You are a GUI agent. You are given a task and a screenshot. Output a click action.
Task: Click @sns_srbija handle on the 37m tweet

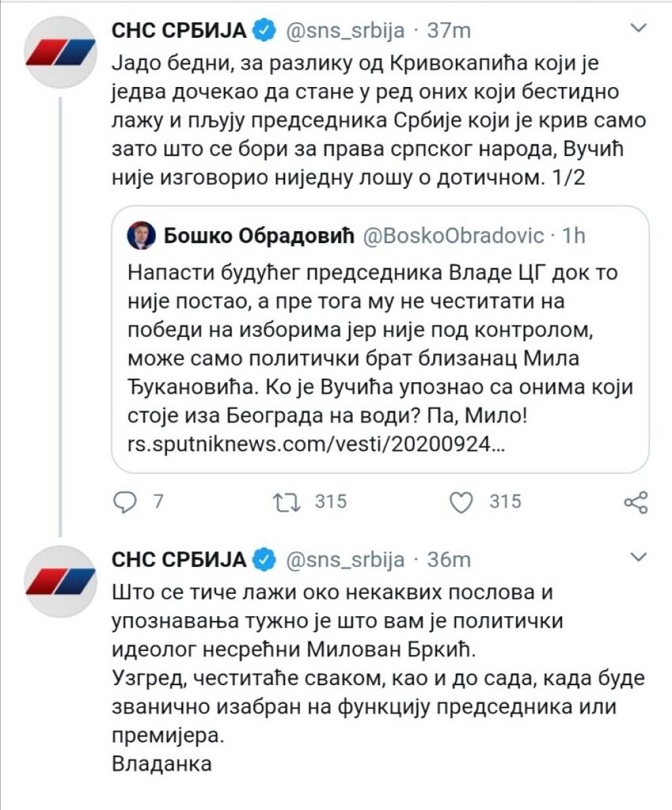(x=344, y=31)
